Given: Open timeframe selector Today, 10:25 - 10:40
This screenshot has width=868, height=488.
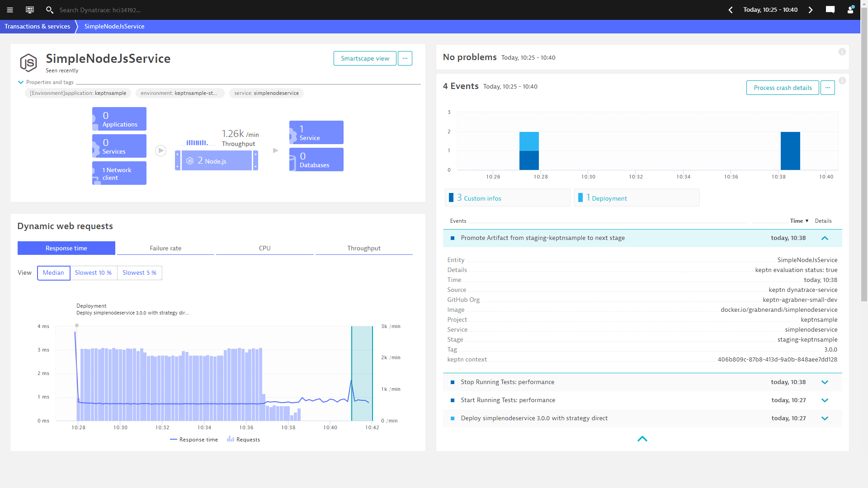Looking at the screenshot, I should coord(770,10).
